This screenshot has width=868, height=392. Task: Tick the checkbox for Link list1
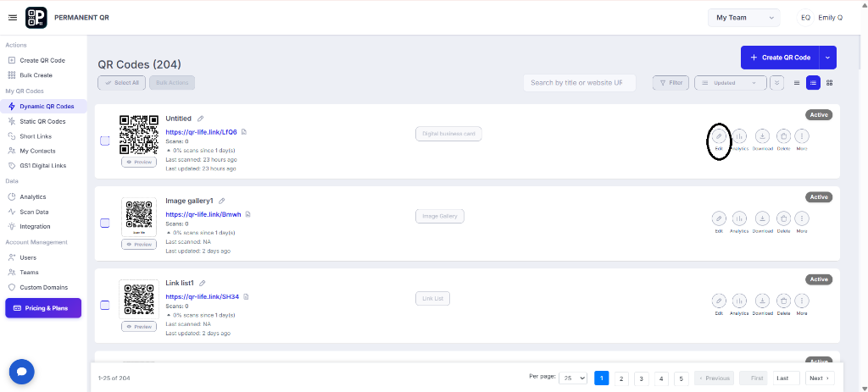pos(104,305)
